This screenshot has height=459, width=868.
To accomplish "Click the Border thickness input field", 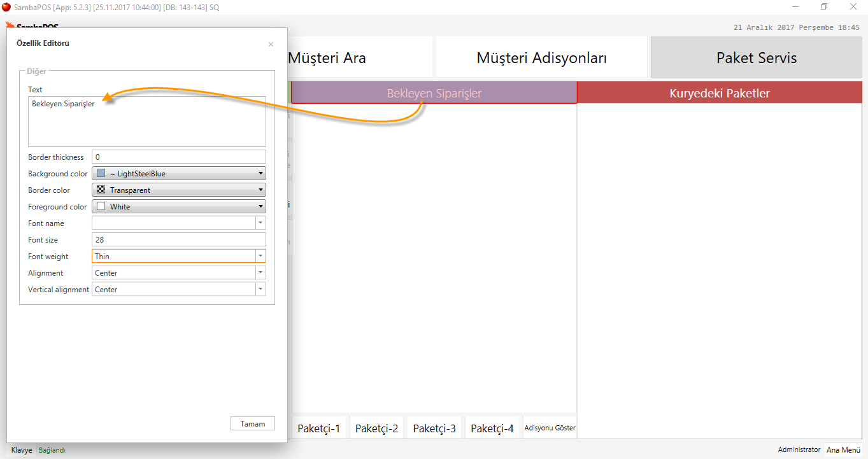I will (x=178, y=157).
